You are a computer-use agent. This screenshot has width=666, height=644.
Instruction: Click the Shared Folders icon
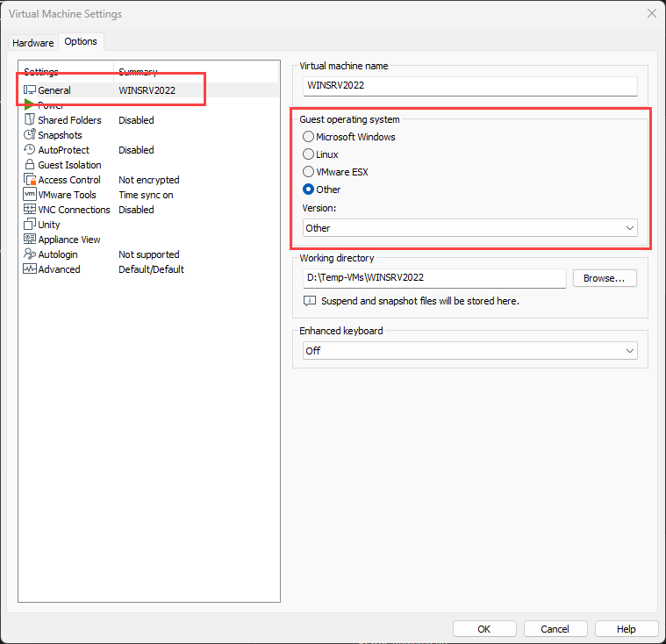pyautogui.click(x=29, y=120)
